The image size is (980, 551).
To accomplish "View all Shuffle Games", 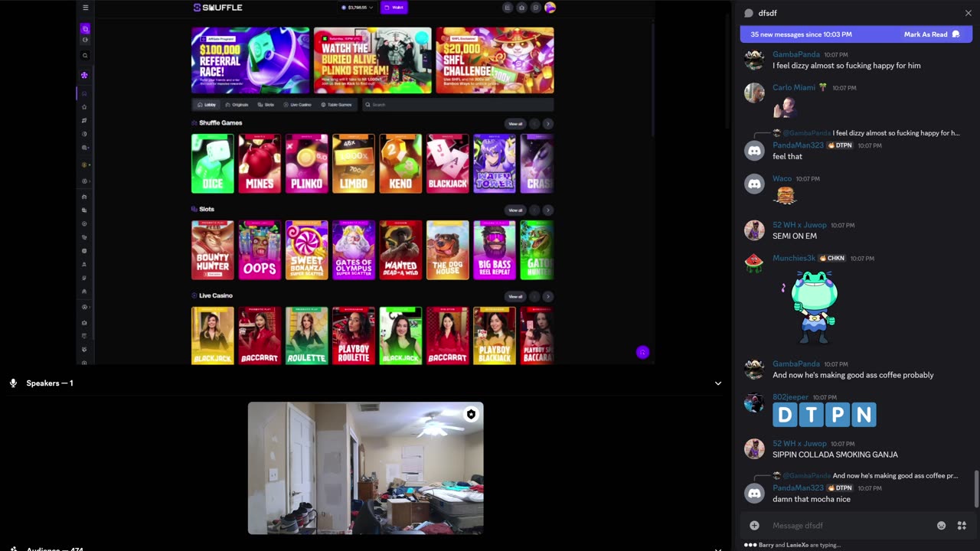I will (x=515, y=123).
